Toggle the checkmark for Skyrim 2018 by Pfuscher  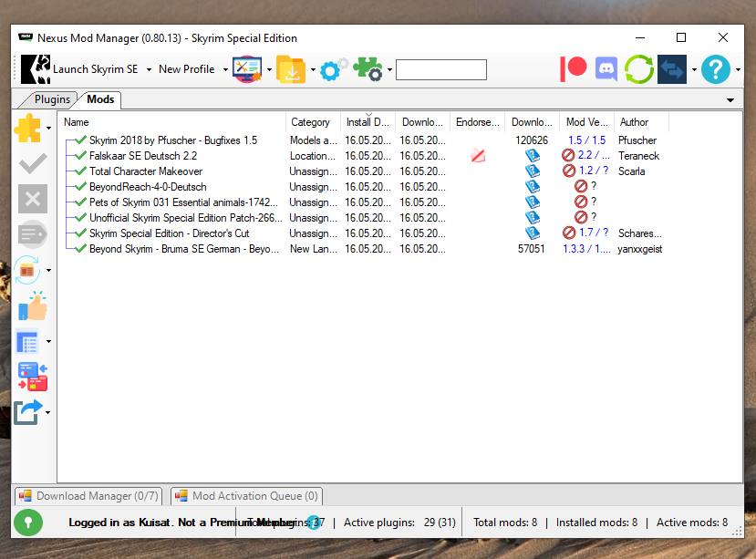(x=81, y=140)
